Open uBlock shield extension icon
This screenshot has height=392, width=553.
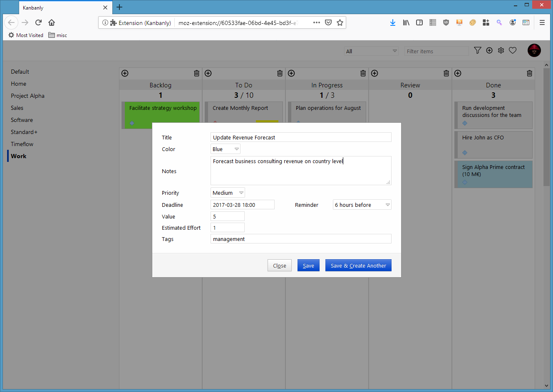[x=446, y=22]
